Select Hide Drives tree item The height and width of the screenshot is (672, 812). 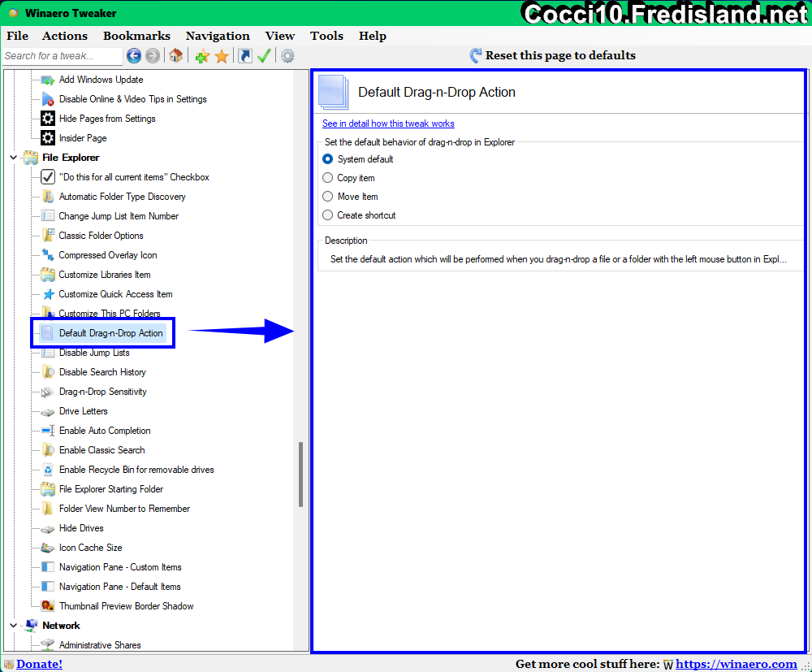tap(81, 528)
